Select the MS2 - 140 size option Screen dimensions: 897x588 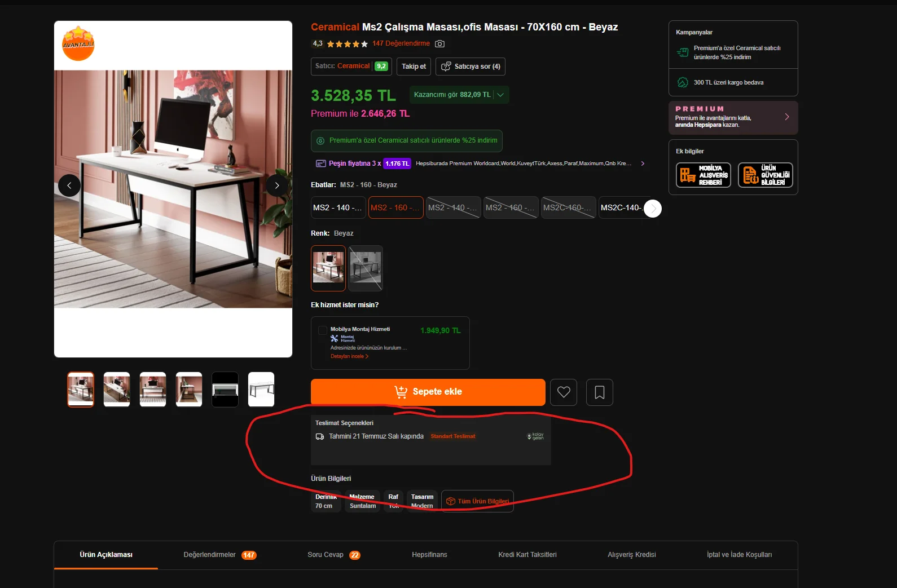337,207
